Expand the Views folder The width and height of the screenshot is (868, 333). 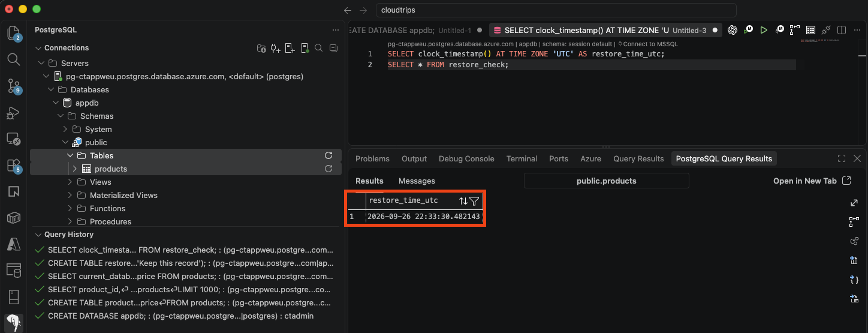(70, 182)
